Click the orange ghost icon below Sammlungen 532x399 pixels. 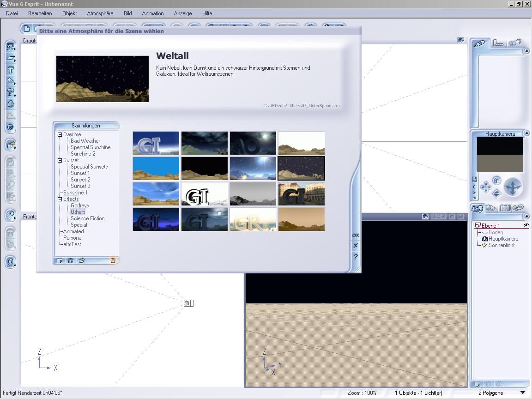click(x=113, y=260)
